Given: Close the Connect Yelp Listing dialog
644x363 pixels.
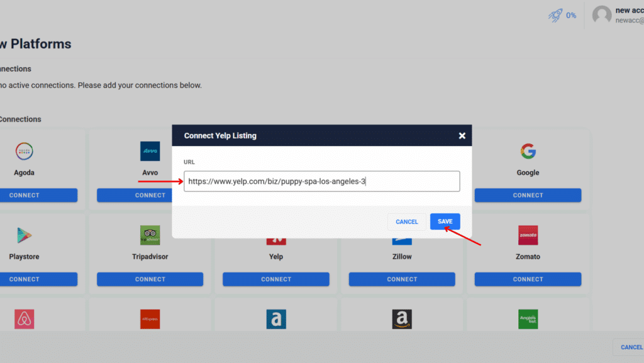Looking at the screenshot, I should [x=462, y=135].
